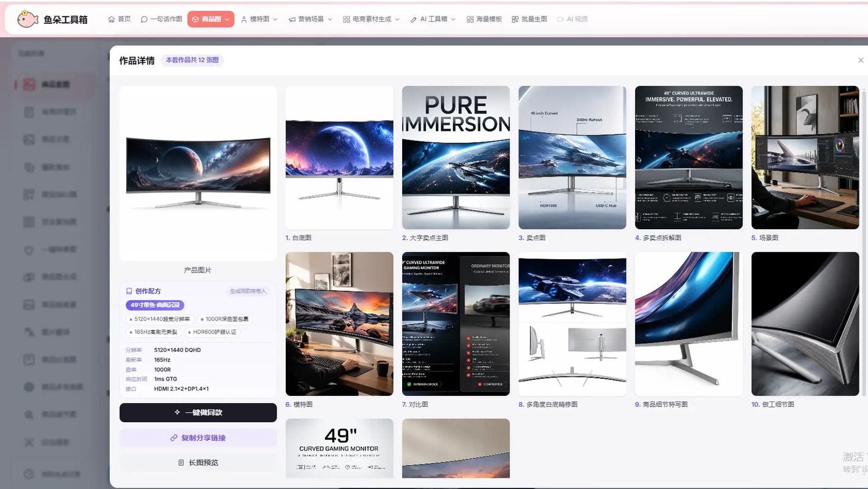Click the 1000R curvature value
This screenshot has width=868, height=489.
point(162,370)
